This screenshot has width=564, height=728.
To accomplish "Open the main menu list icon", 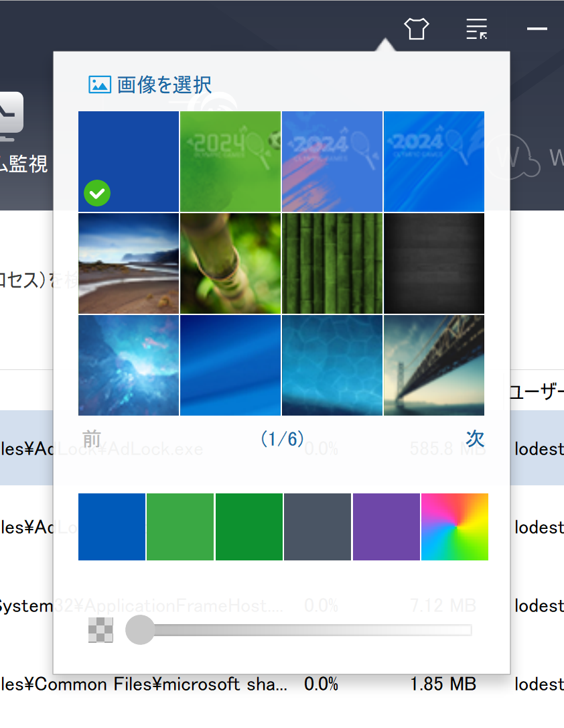I will pyautogui.click(x=476, y=29).
